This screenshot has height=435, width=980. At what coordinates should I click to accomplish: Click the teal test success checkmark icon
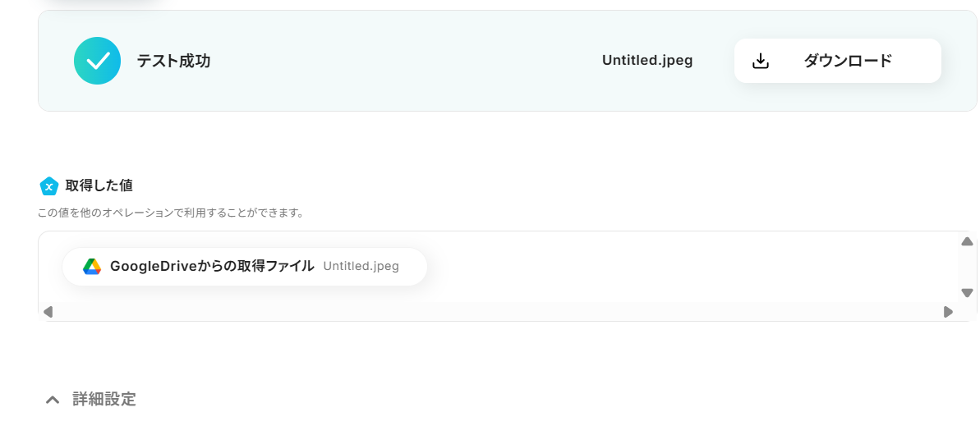pyautogui.click(x=98, y=61)
